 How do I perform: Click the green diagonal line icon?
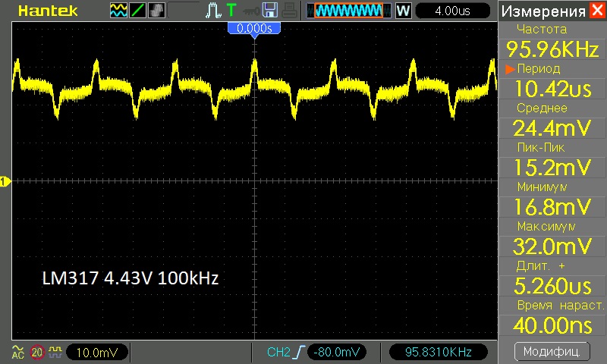[x=138, y=11]
